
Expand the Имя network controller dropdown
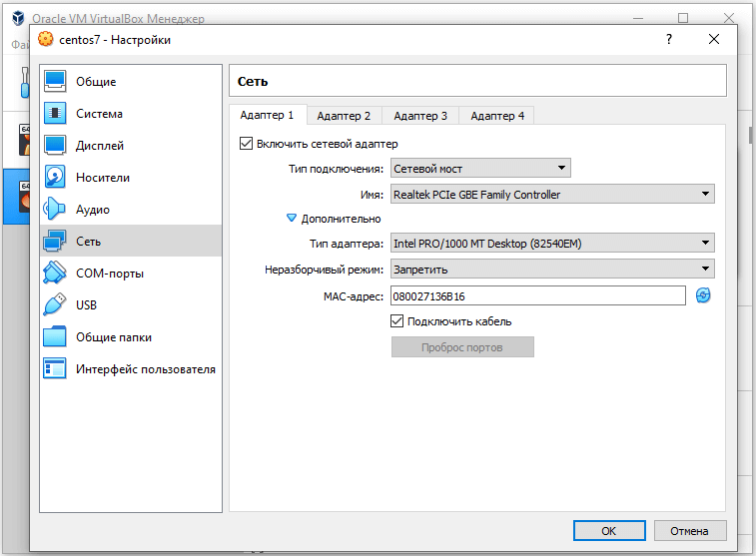551,195
